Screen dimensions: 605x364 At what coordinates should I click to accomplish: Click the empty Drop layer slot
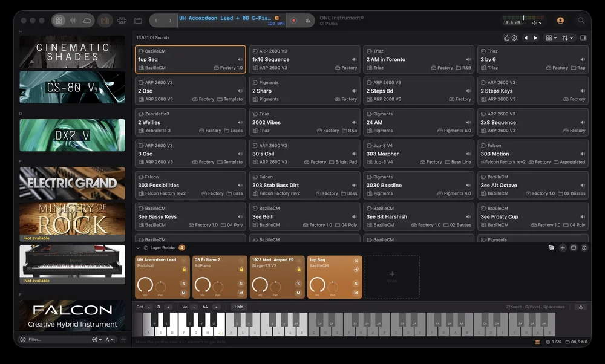pos(392,277)
